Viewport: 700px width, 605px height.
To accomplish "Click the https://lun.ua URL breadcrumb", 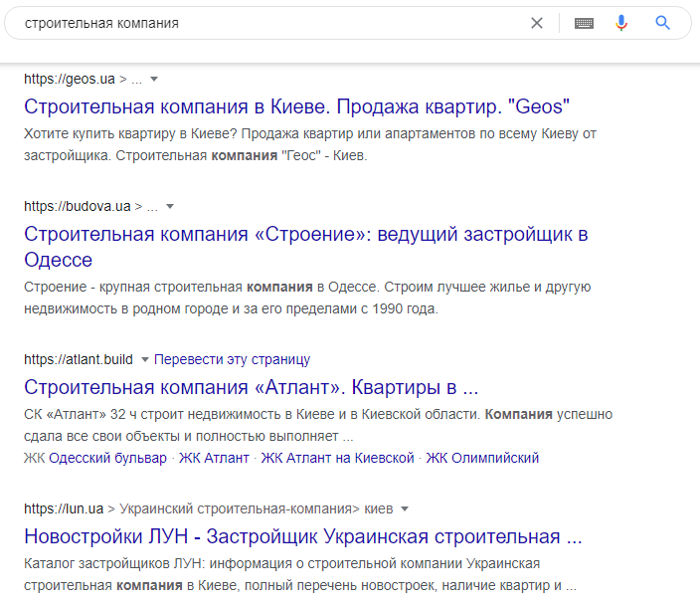I will click(x=63, y=508).
